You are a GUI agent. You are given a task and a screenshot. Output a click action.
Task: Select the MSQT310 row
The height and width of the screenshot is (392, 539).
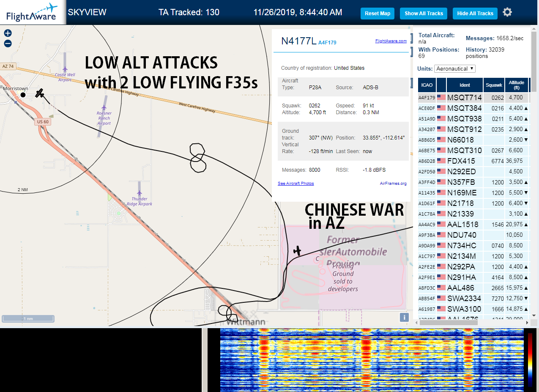[473, 150]
